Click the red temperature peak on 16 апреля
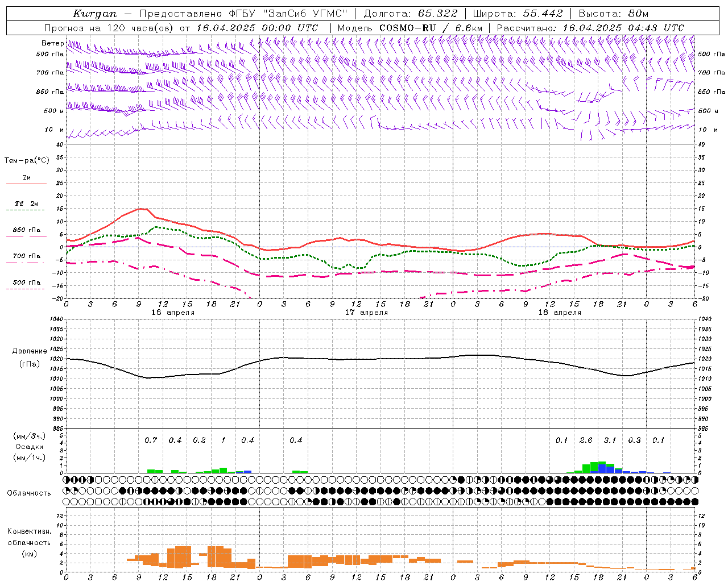This screenshot has width=728, height=582. click(x=140, y=209)
